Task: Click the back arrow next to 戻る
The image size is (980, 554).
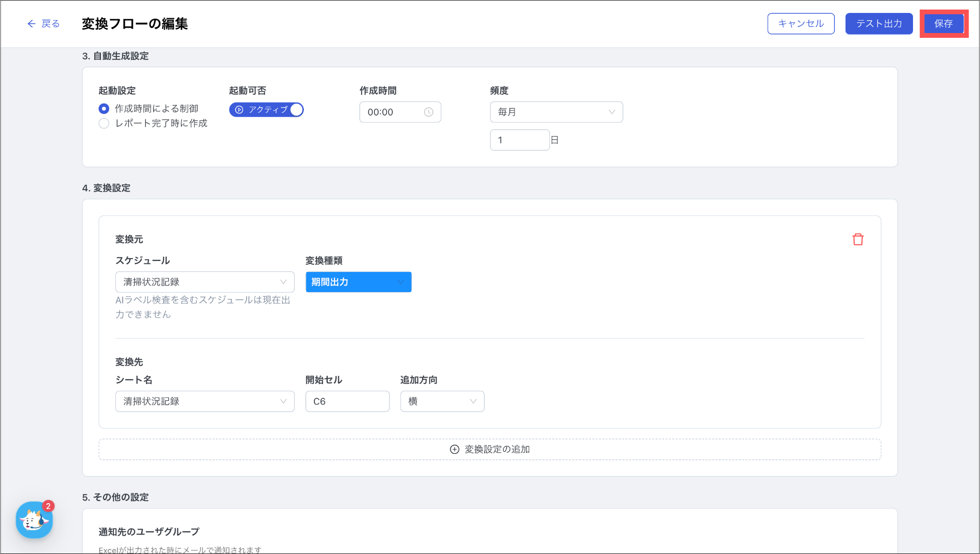Action: coord(32,23)
